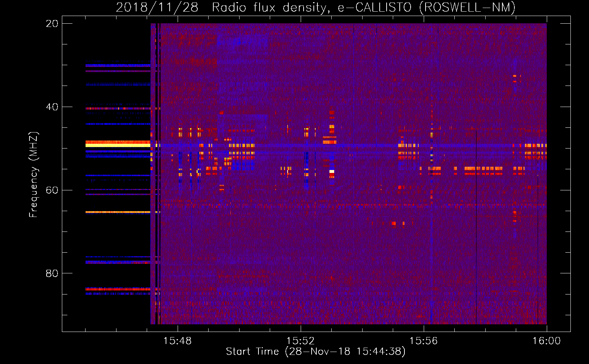This screenshot has height=364, width=589.
Task: Click the orange horizontal band near 65 MHz at left
Action: point(118,212)
